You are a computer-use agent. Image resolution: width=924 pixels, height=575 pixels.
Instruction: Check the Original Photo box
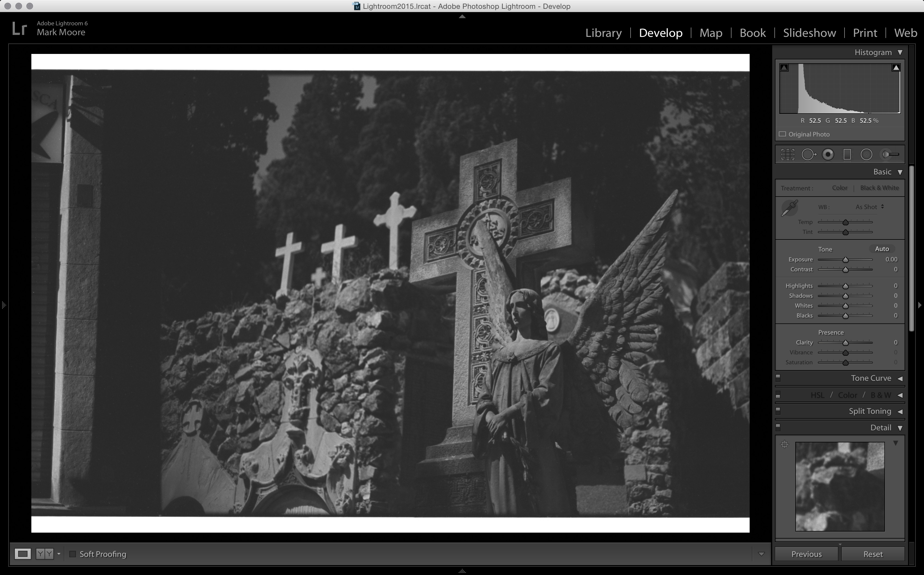tap(782, 134)
